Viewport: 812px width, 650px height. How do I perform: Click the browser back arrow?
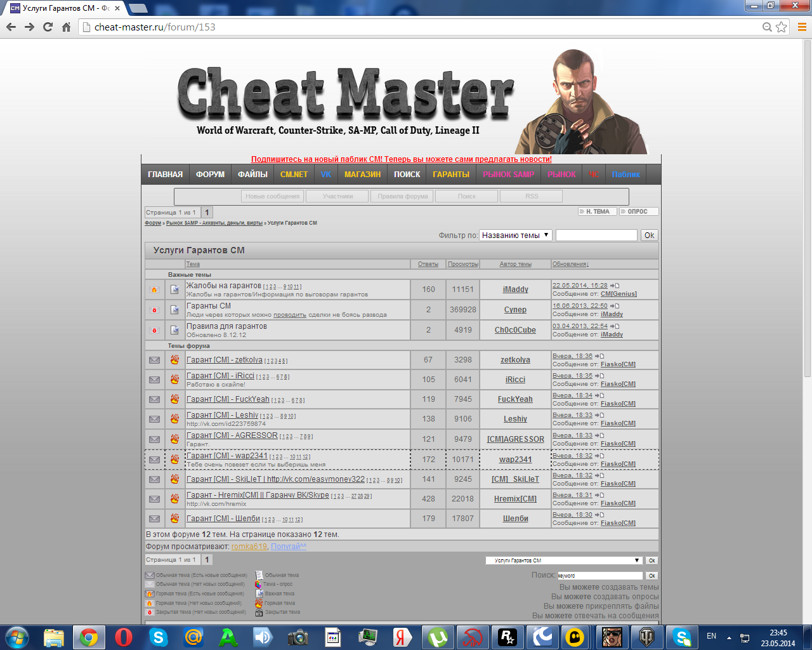pos(11,27)
